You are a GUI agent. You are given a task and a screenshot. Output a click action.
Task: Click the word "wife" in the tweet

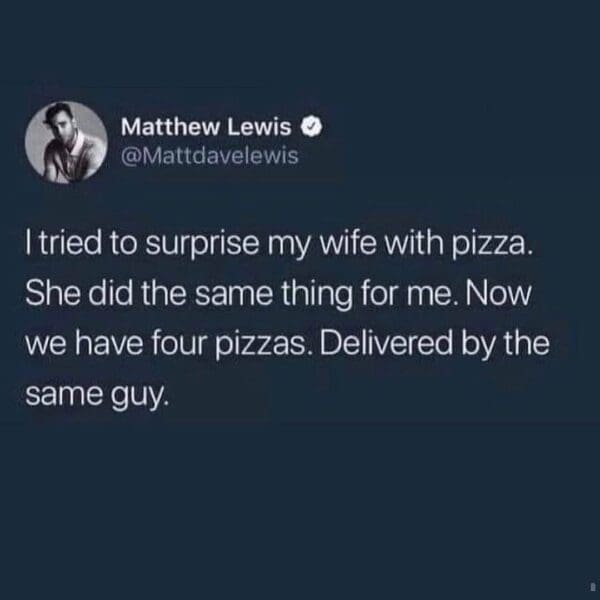[x=347, y=244]
